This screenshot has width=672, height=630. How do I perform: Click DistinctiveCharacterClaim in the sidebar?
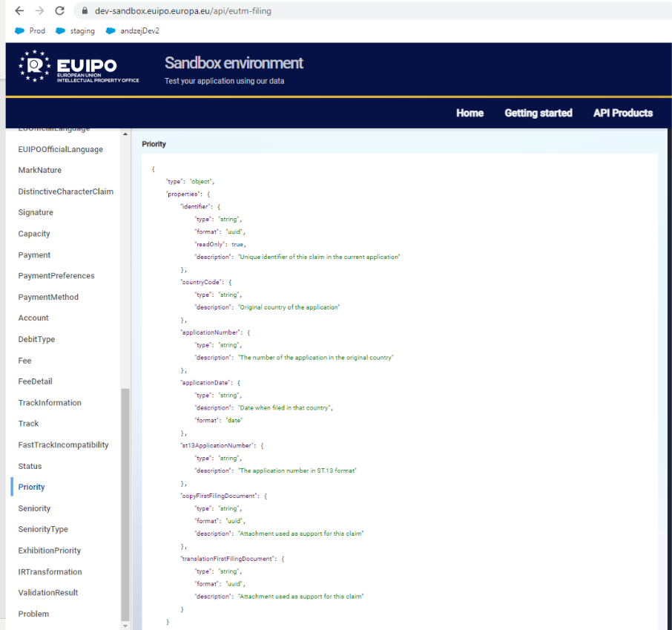[x=65, y=191]
